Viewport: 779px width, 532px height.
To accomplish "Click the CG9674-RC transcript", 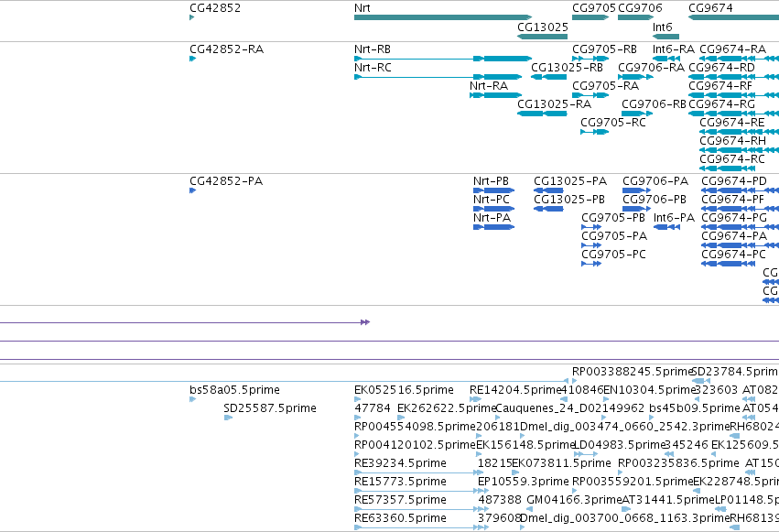I will pos(727,168).
